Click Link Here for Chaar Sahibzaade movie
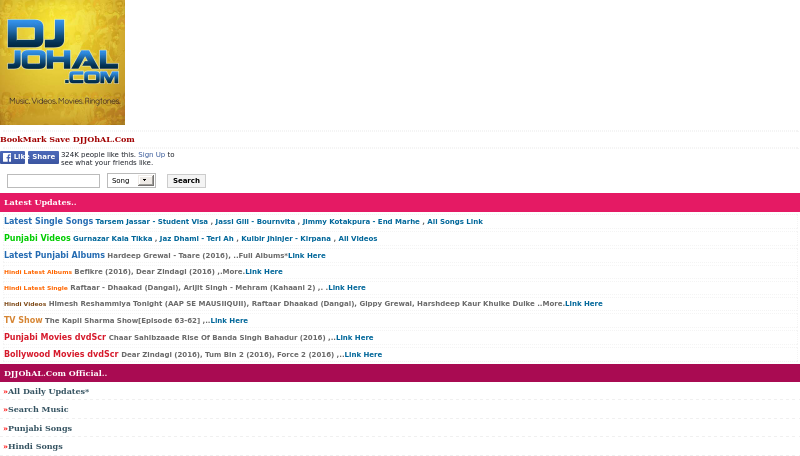The height and width of the screenshot is (456, 800). click(355, 338)
